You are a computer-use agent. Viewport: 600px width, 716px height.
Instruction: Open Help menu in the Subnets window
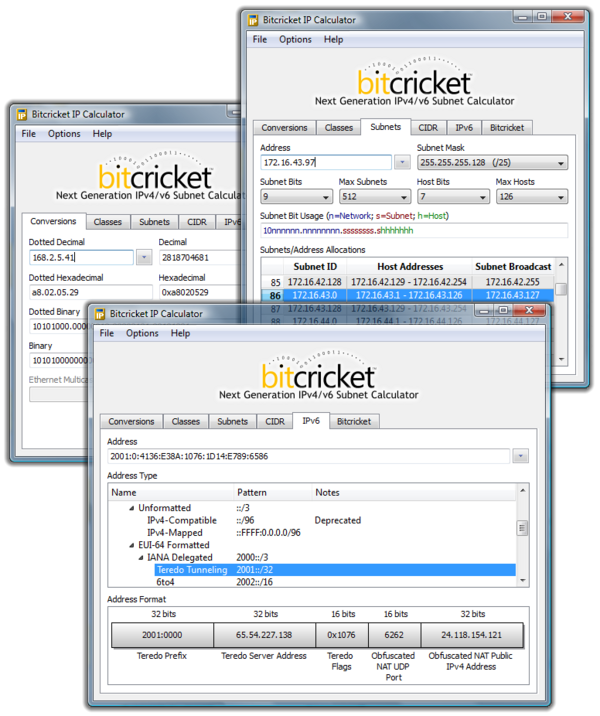(333, 40)
